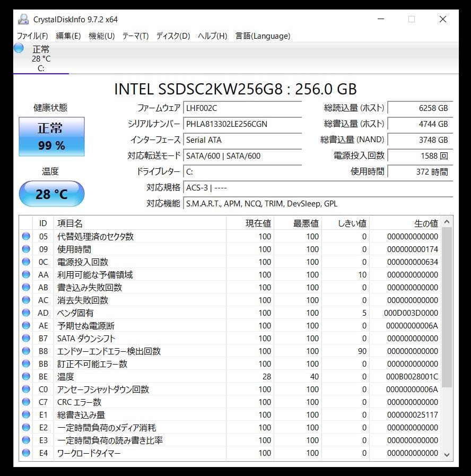
Task: Open the 言語(Language) menu
Action: [261, 36]
